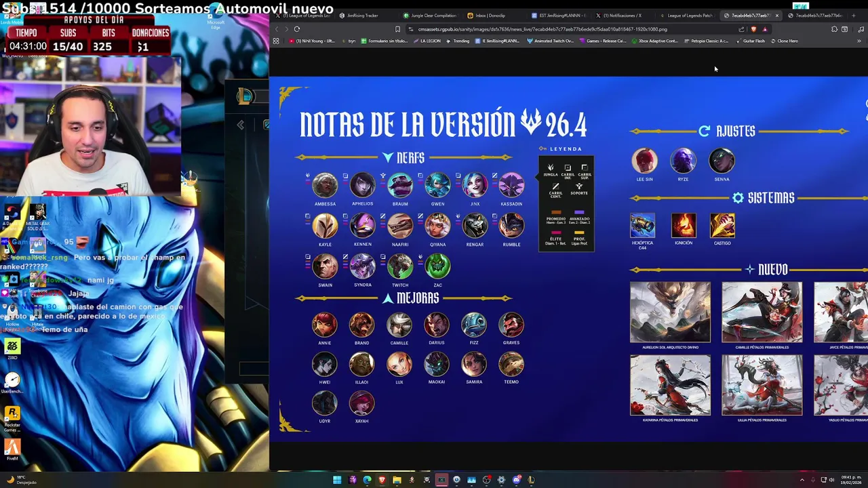Click the Maokai champion icon
The width and height of the screenshot is (868, 488).
(x=437, y=364)
